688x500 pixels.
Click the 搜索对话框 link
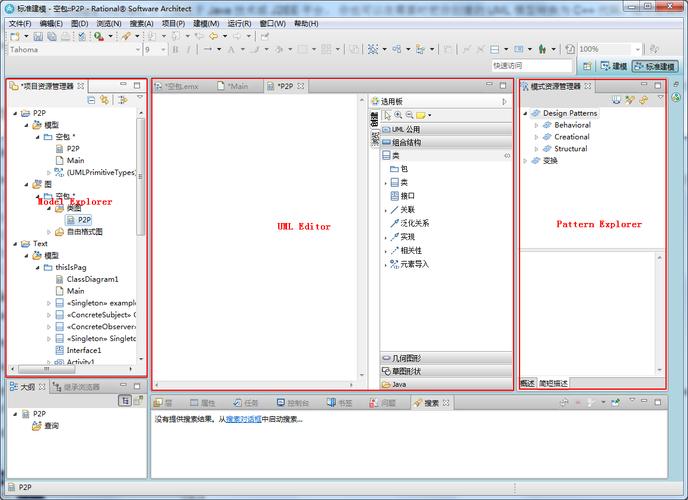click(x=244, y=419)
